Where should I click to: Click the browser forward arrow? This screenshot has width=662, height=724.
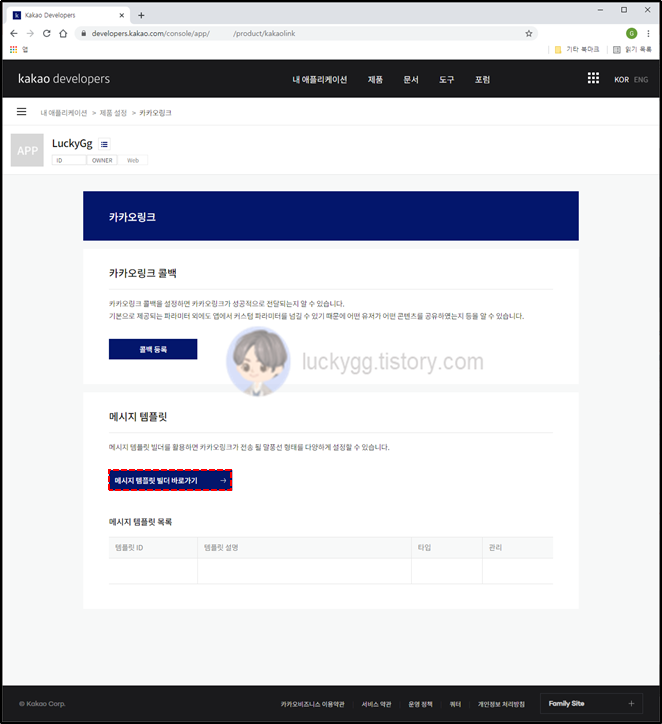[x=30, y=33]
